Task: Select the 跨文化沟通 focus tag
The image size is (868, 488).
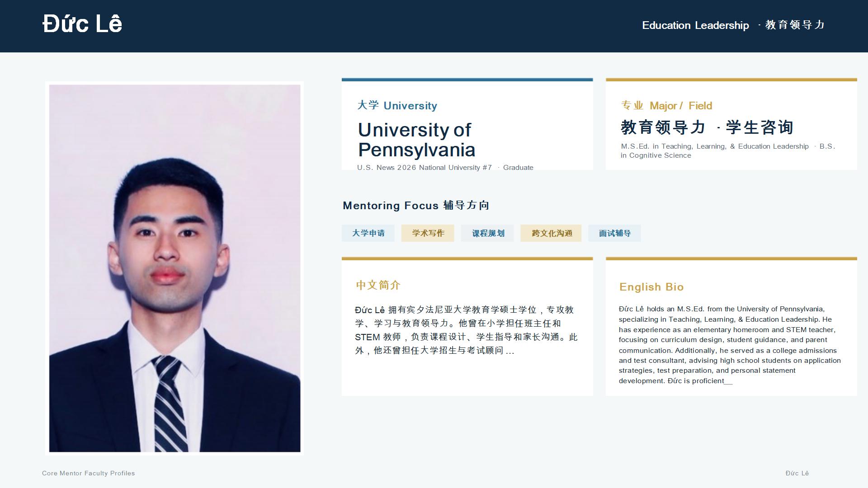Action: point(551,233)
